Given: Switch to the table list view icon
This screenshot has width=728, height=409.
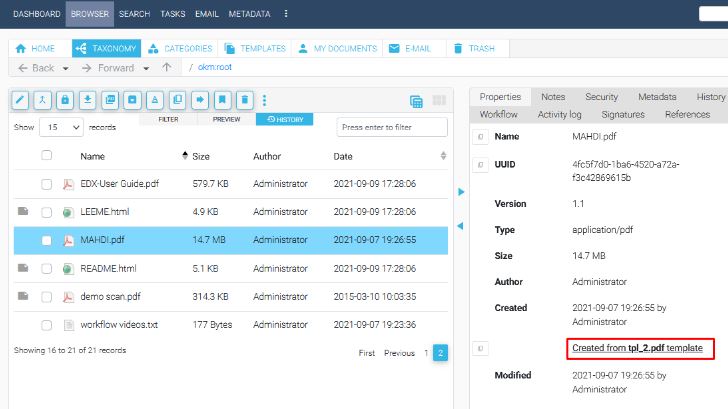Looking at the screenshot, I should tap(416, 101).
